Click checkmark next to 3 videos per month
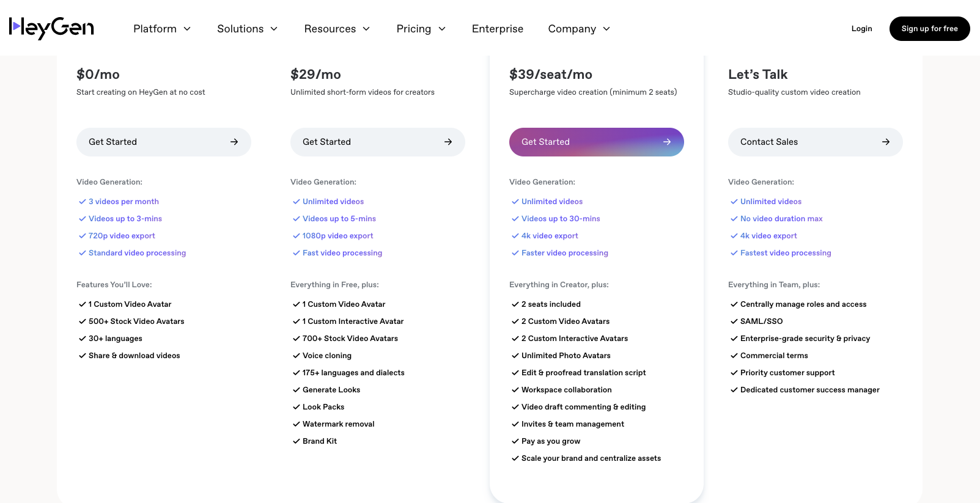This screenshot has height=503, width=980. [x=82, y=202]
